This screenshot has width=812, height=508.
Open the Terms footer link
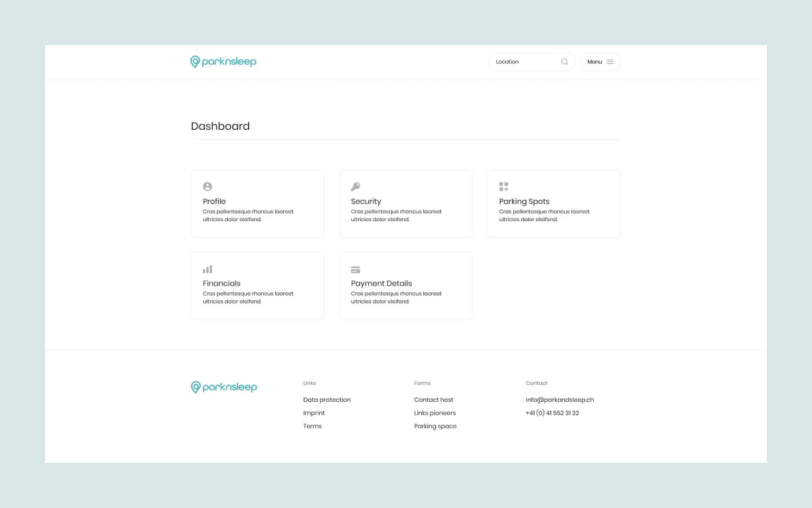312,426
